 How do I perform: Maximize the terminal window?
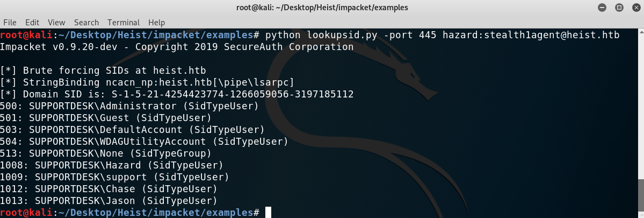coord(619,8)
